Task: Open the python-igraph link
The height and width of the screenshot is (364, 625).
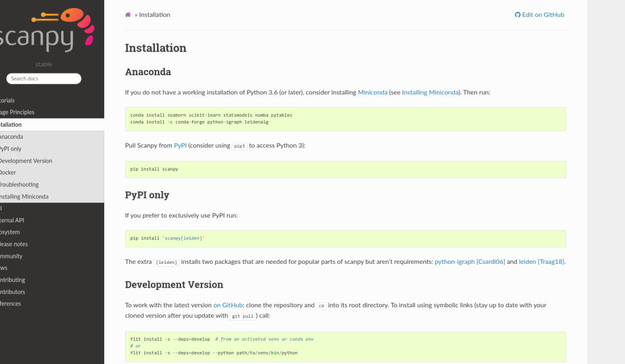Action: pos(454,262)
